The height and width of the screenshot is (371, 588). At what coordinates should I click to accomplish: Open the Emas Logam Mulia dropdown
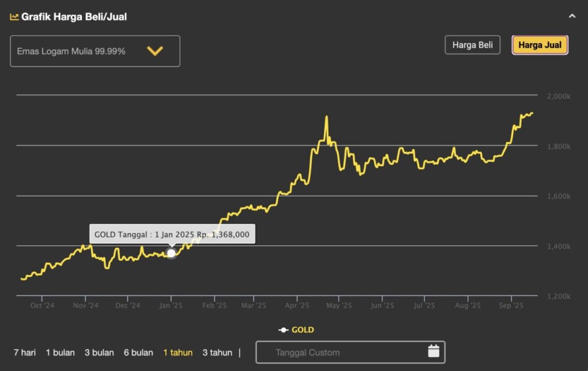coord(95,51)
